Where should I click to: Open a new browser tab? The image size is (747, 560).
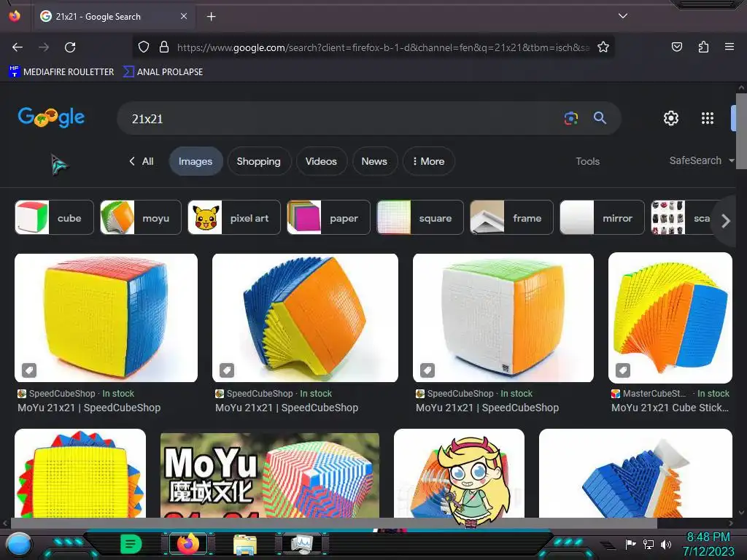pyautogui.click(x=211, y=17)
